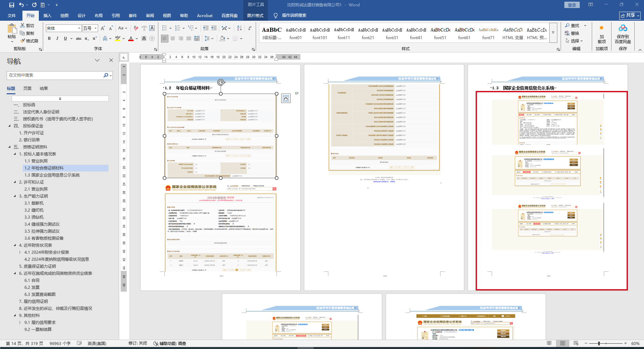Click the zoom slider handle
This screenshot has height=349, width=644.
(599, 343)
